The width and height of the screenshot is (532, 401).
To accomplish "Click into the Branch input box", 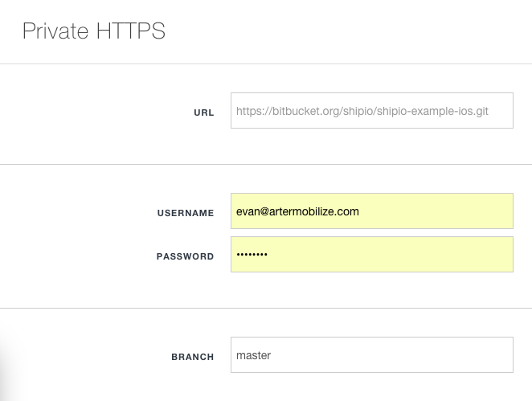I will tap(372, 355).
